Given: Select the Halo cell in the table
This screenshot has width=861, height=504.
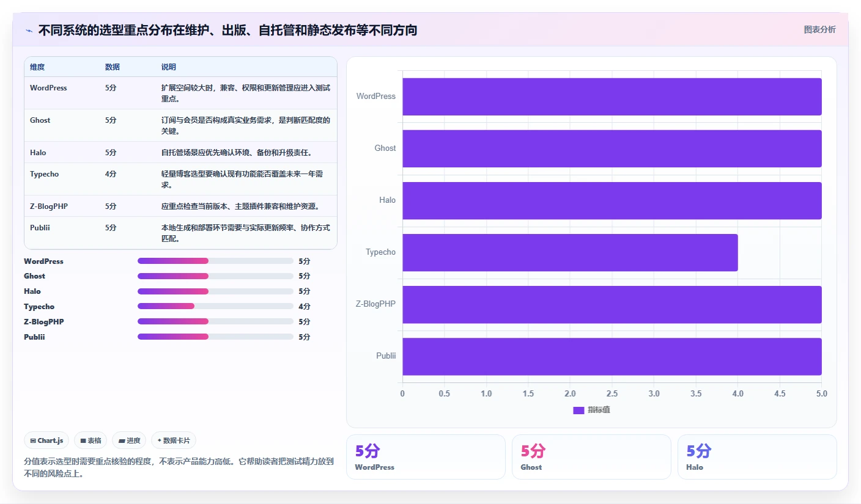Looking at the screenshot, I should 38,153.
